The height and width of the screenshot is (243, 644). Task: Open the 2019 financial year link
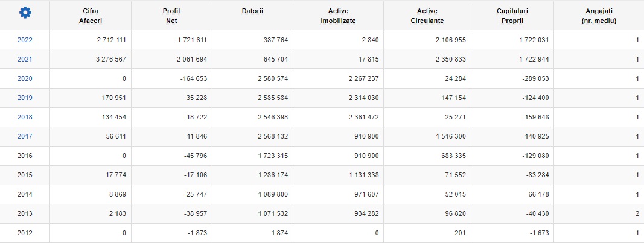click(25, 98)
